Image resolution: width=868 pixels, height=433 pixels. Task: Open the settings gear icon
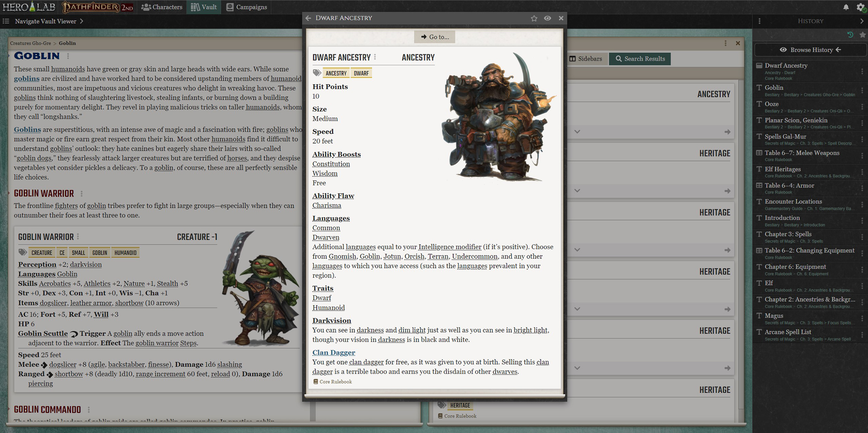pos(860,7)
